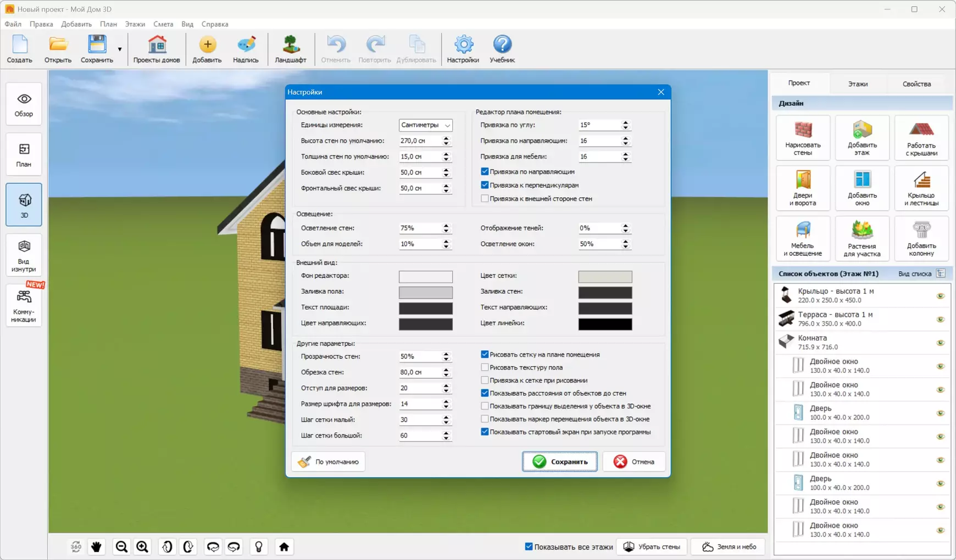Click the Отмена button in dialog

point(633,462)
